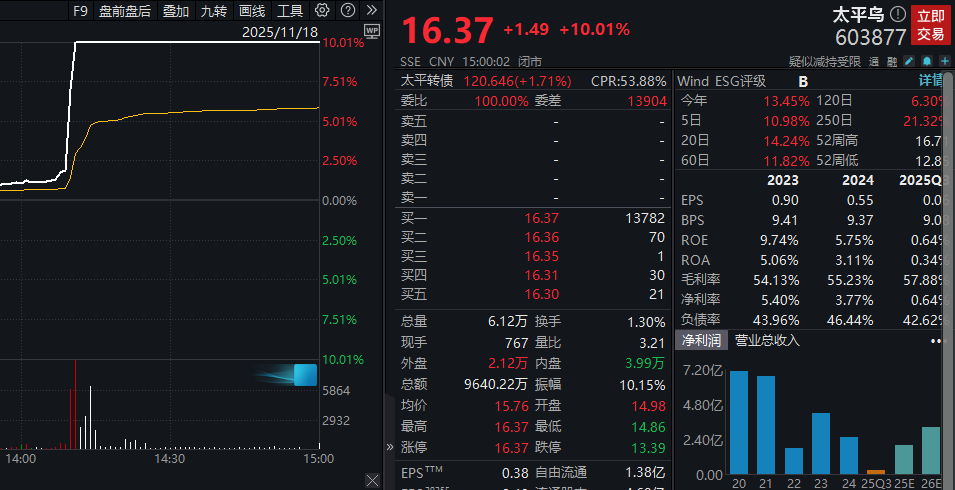Collapse the side panel double-arrow handle
This screenshot has height=490, width=955.
pos(390,447)
